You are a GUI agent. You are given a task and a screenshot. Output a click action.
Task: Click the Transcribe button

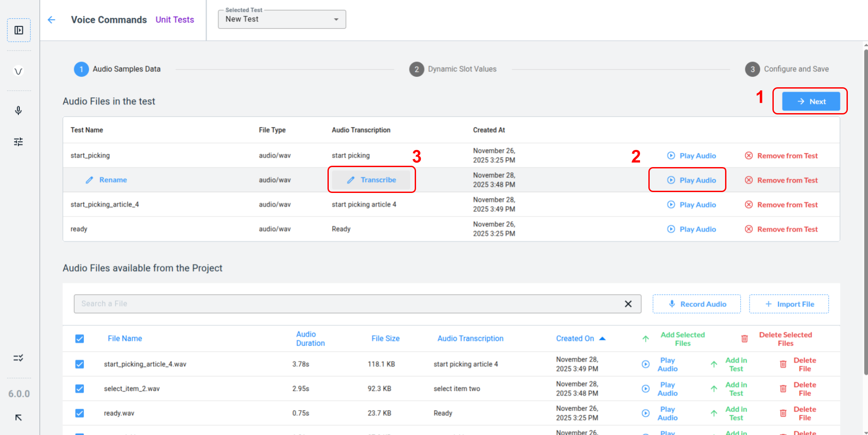click(x=371, y=180)
